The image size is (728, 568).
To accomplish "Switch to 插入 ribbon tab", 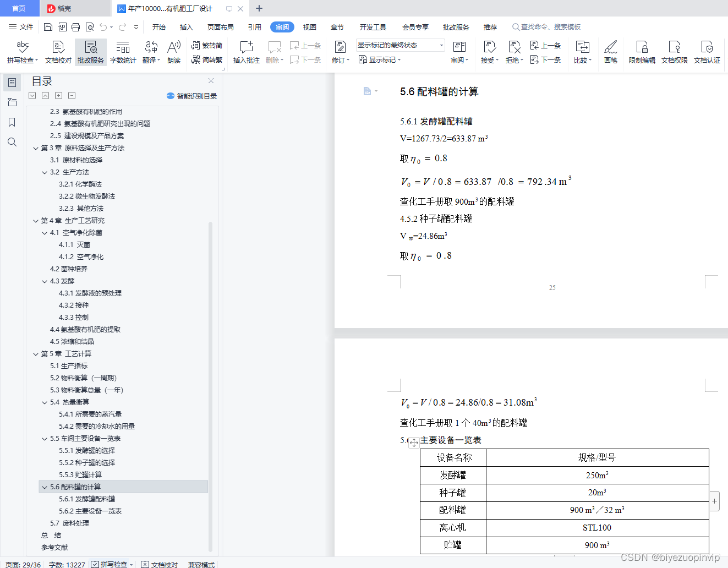I will 187,27.
